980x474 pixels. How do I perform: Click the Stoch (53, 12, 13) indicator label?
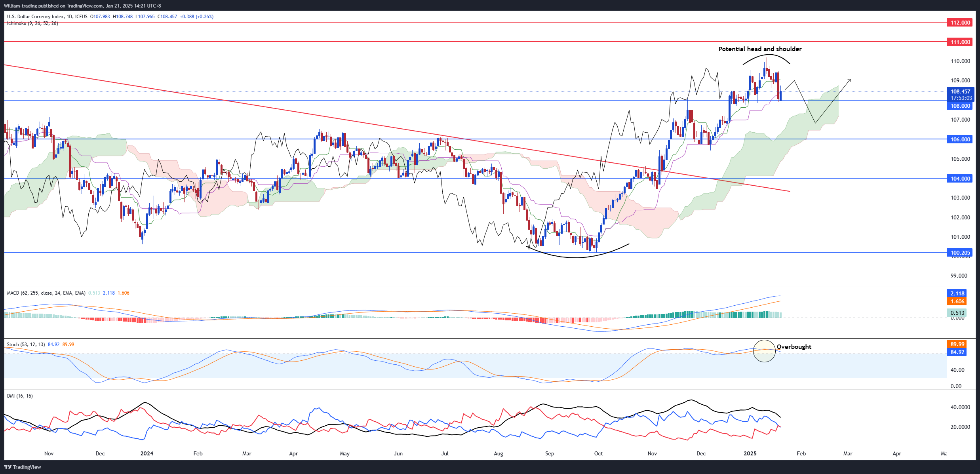click(x=26, y=345)
